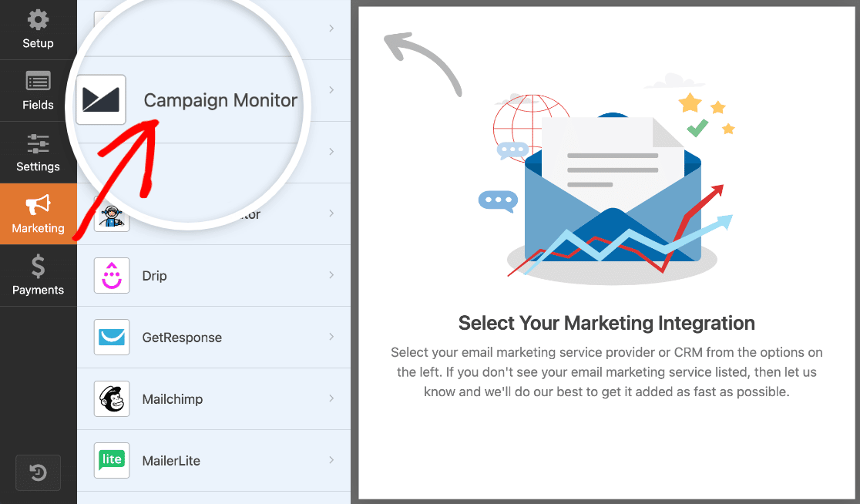Click the revision history icon
The width and height of the screenshot is (860, 504).
pyautogui.click(x=38, y=472)
